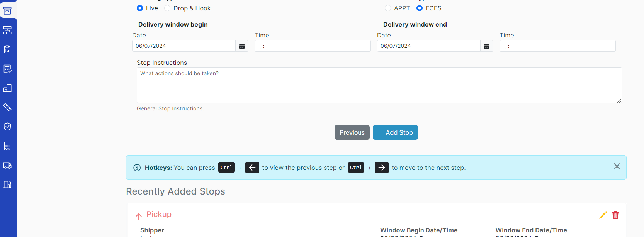Select the Drop & Hook radio option

[167, 8]
